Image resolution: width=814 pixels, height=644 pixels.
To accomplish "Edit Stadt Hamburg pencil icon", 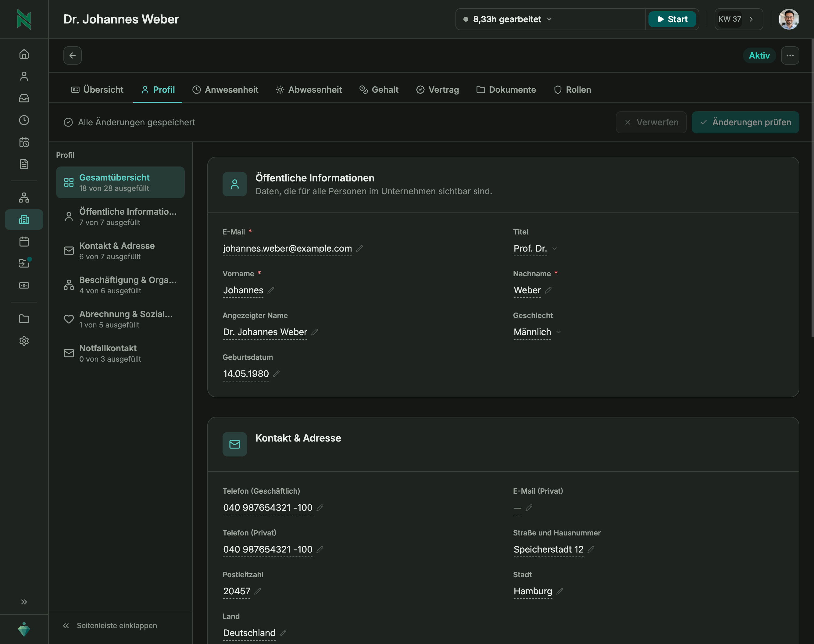I will click(x=560, y=591).
